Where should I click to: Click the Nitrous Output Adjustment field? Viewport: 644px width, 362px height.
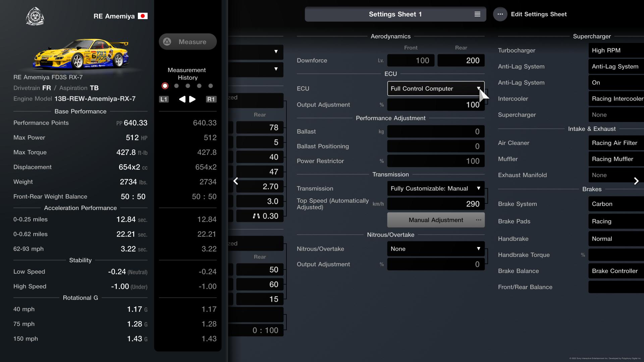[x=436, y=264]
